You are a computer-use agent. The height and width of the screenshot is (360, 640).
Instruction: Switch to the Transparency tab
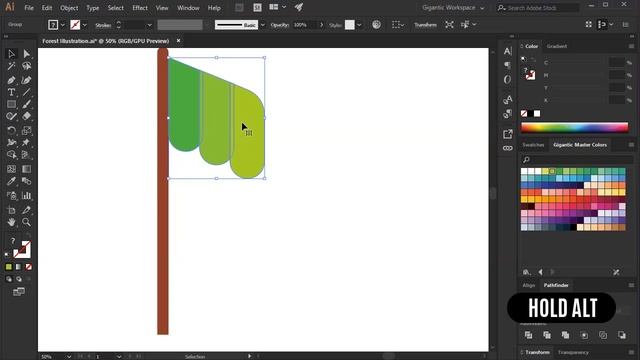(x=573, y=352)
